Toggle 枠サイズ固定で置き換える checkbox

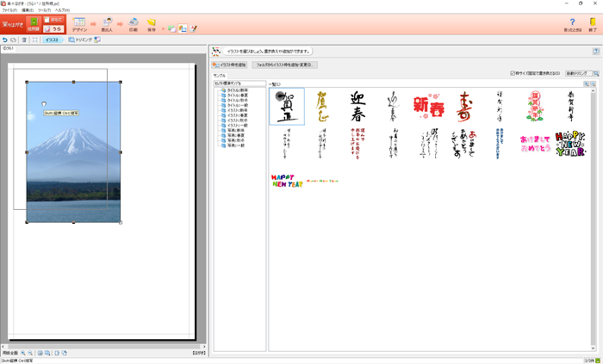point(513,74)
